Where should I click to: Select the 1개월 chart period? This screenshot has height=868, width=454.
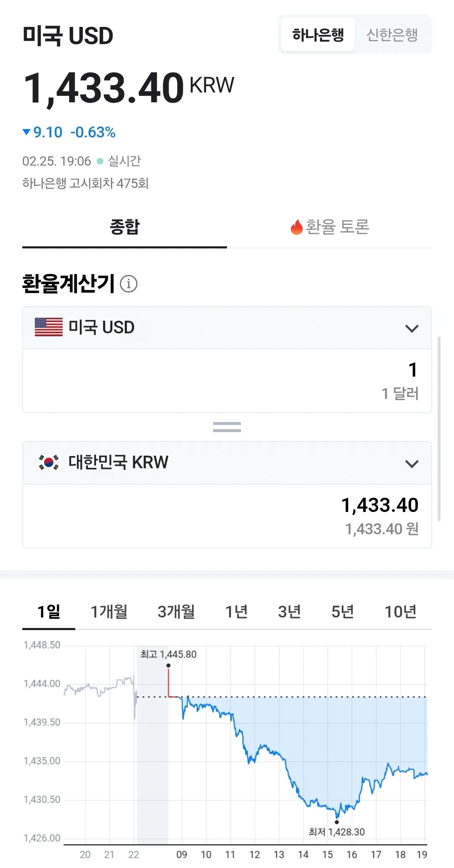[109, 612]
